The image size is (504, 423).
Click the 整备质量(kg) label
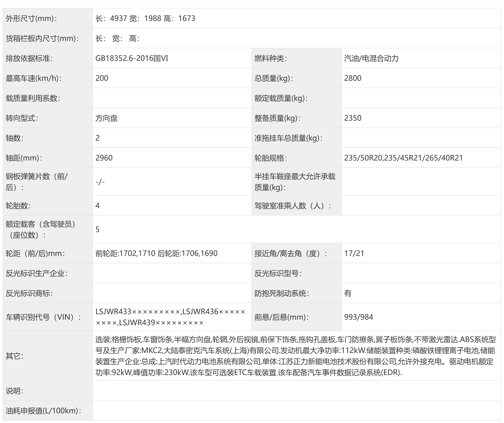pyautogui.click(x=277, y=118)
